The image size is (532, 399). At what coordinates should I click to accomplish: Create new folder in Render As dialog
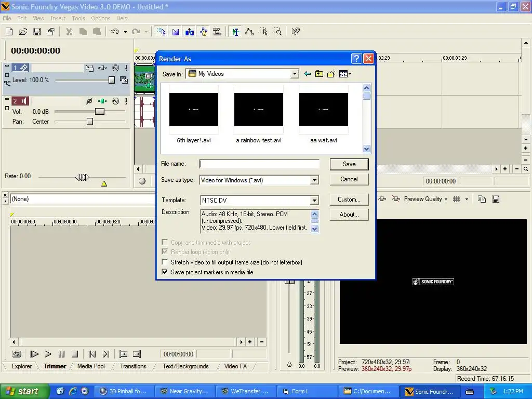tap(331, 74)
